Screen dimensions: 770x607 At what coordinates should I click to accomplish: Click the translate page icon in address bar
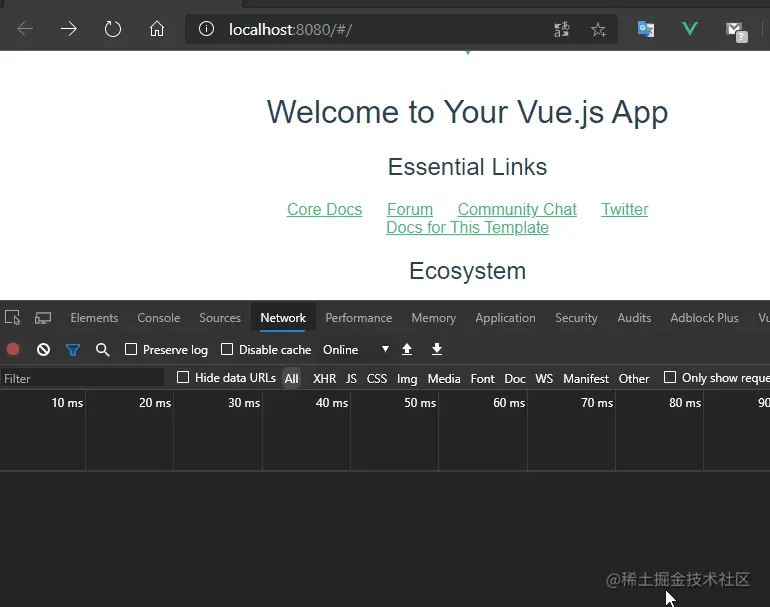pos(561,29)
